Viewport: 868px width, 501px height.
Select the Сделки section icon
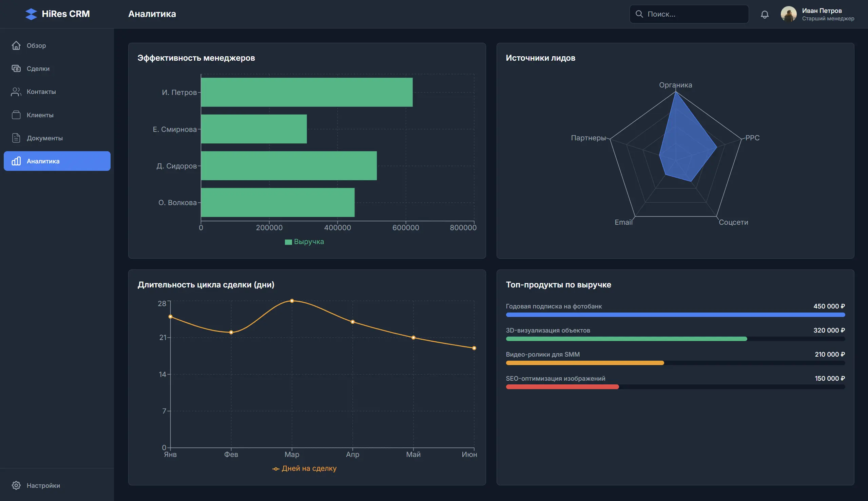coord(17,68)
